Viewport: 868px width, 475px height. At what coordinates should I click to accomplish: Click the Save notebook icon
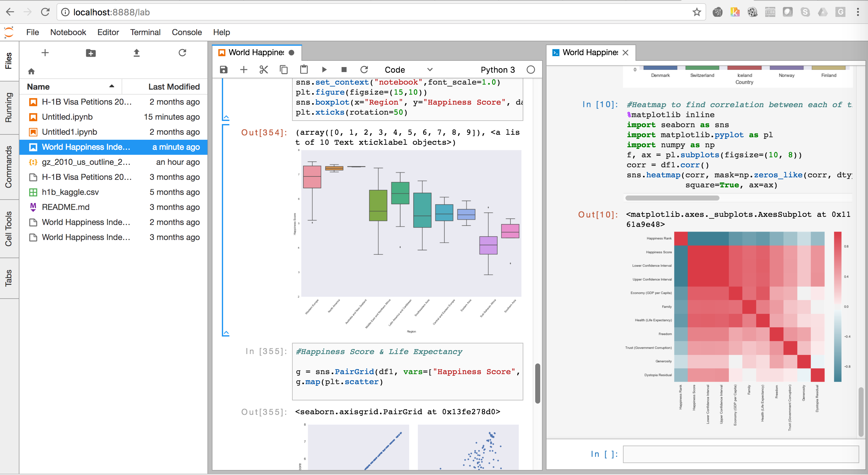point(224,69)
